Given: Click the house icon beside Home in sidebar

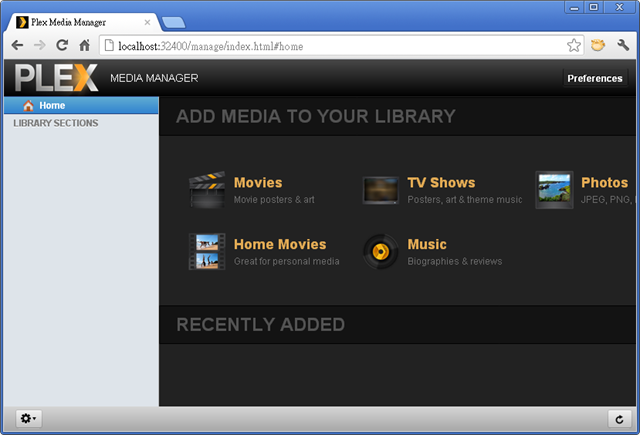Looking at the screenshot, I should [x=28, y=106].
